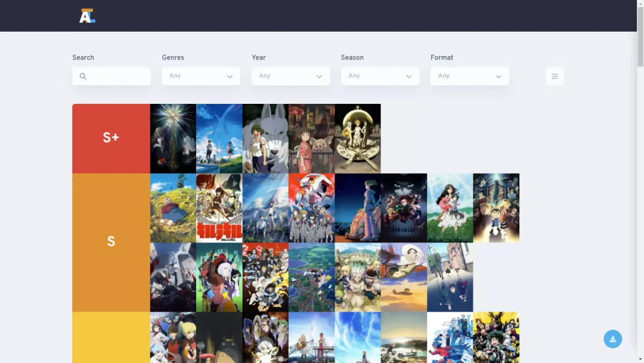This screenshot has height=363, width=644.
Task: Open the Dr. Stone poster in S tier
Action: [x=358, y=277]
